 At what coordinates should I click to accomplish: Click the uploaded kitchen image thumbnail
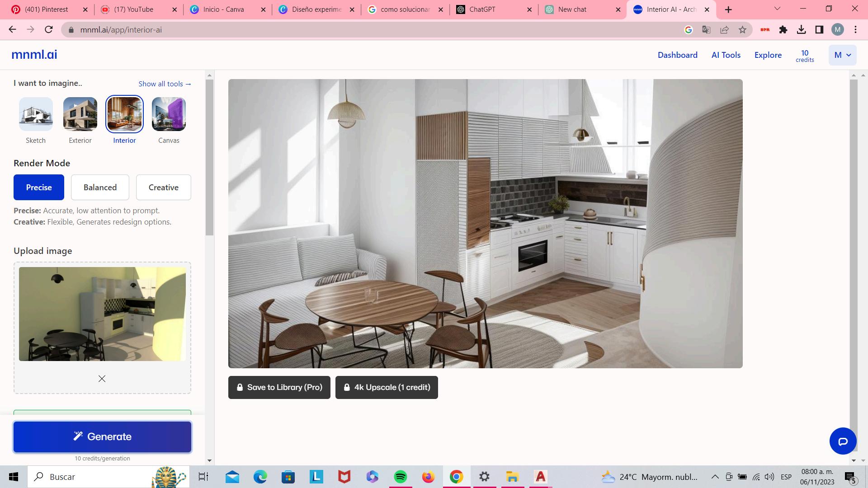click(102, 314)
